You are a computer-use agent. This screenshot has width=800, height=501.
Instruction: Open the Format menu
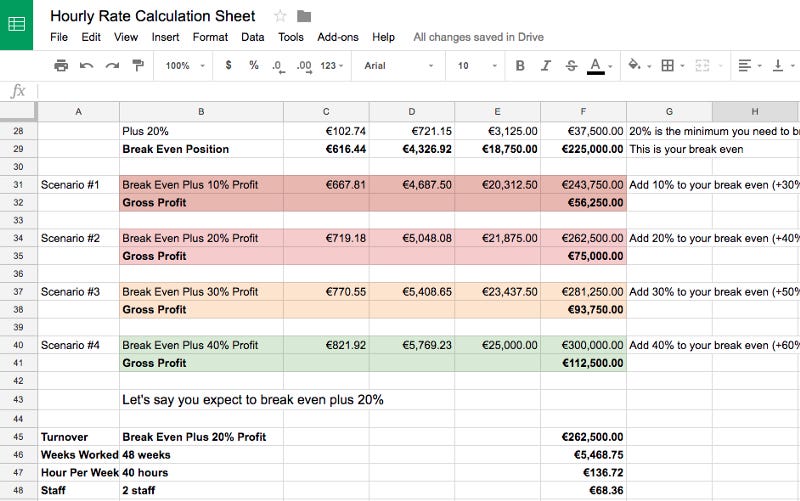[210, 37]
